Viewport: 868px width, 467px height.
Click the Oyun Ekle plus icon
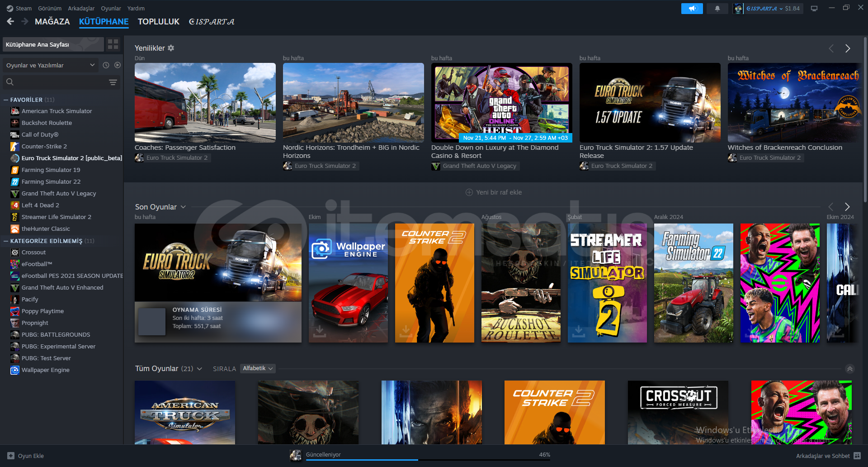click(x=11, y=456)
